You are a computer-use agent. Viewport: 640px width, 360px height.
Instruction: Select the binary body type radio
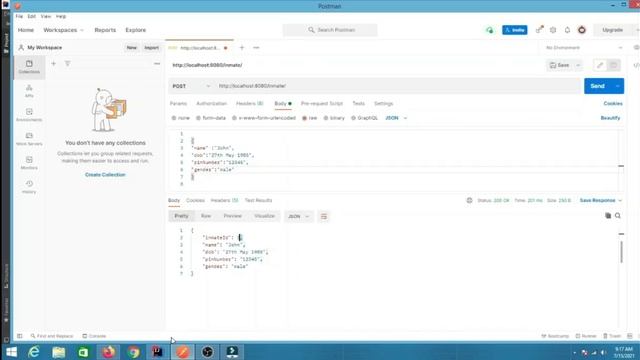tap(326, 118)
